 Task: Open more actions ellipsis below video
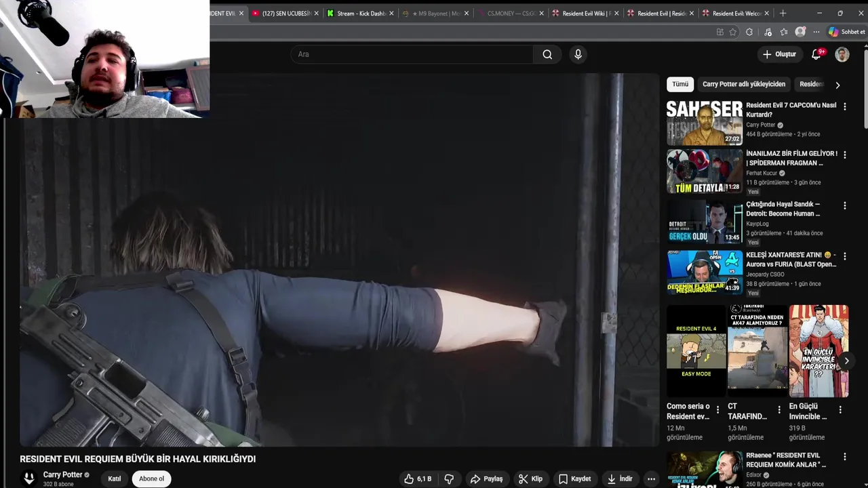pyautogui.click(x=652, y=479)
